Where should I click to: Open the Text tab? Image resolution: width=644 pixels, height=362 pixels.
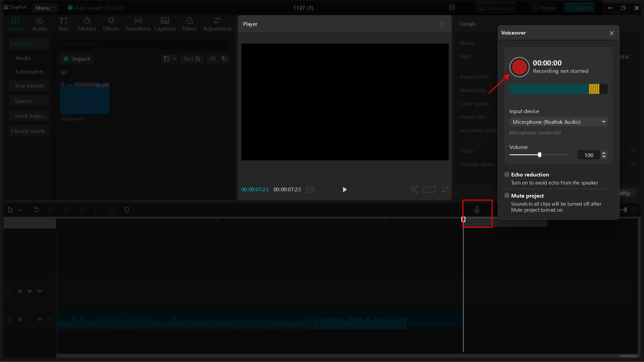click(63, 24)
